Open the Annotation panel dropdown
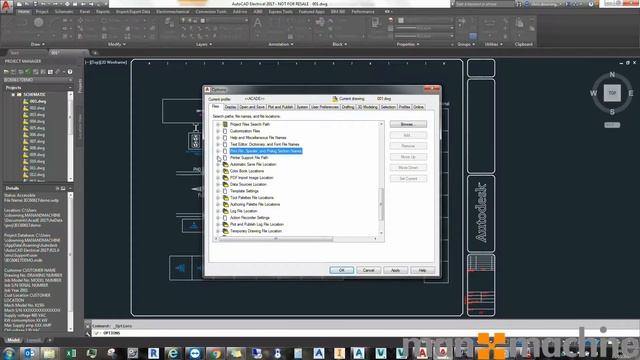The image size is (640, 360). point(281,44)
